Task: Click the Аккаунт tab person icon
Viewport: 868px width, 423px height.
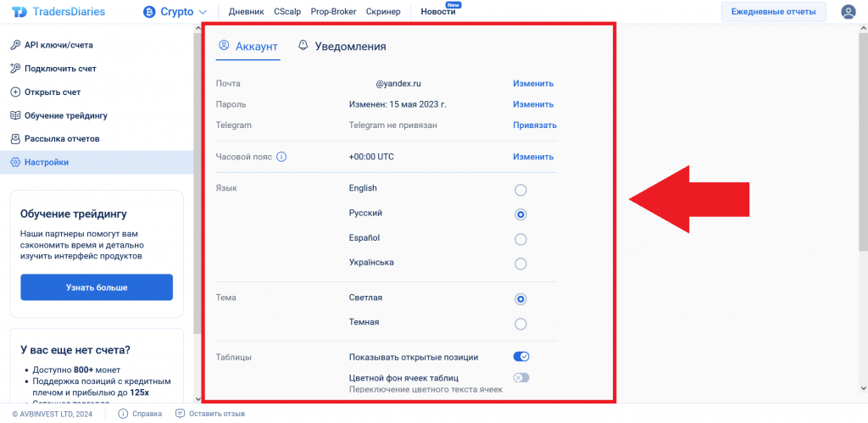Action: coord(224,46)
